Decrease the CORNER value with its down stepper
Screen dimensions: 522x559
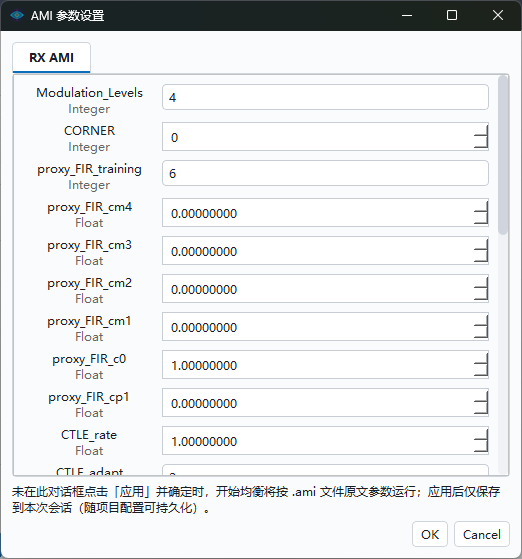click(x=481, y=143)
